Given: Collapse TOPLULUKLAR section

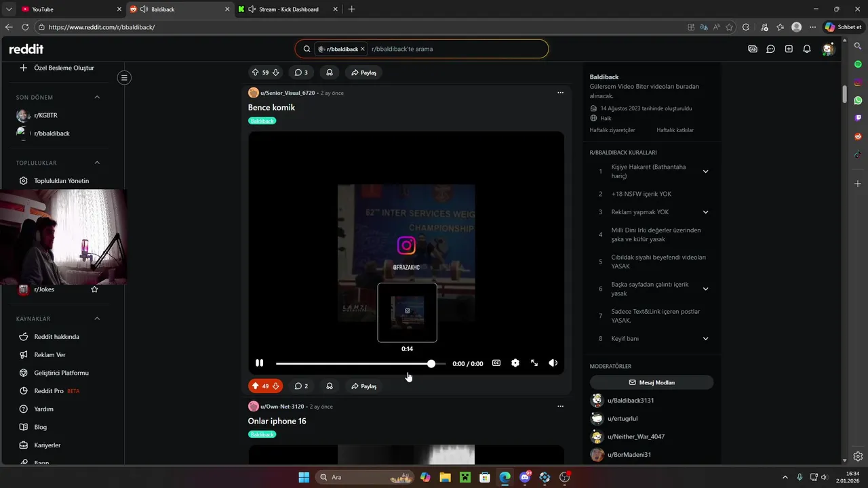Looking at the screenshot, I should pos(97,163).
